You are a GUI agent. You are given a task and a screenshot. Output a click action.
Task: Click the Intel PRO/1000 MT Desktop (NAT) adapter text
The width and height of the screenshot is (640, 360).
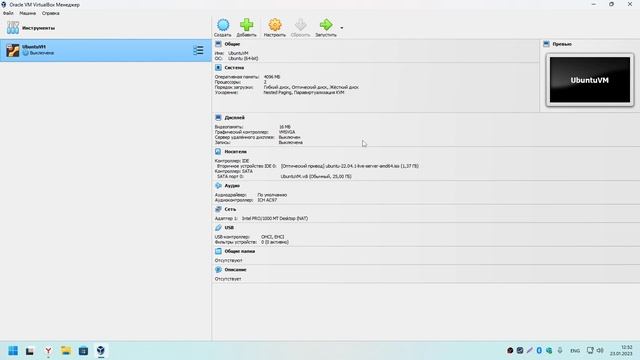click(275, 218)
